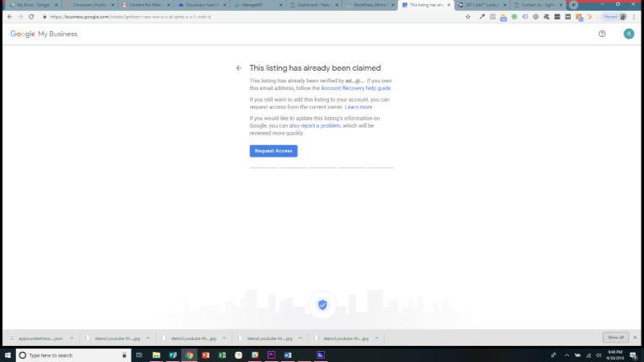The width and height of the screenshot is (644, 362).
Task: Close the active This listing has tab
Action: (449, 5)
